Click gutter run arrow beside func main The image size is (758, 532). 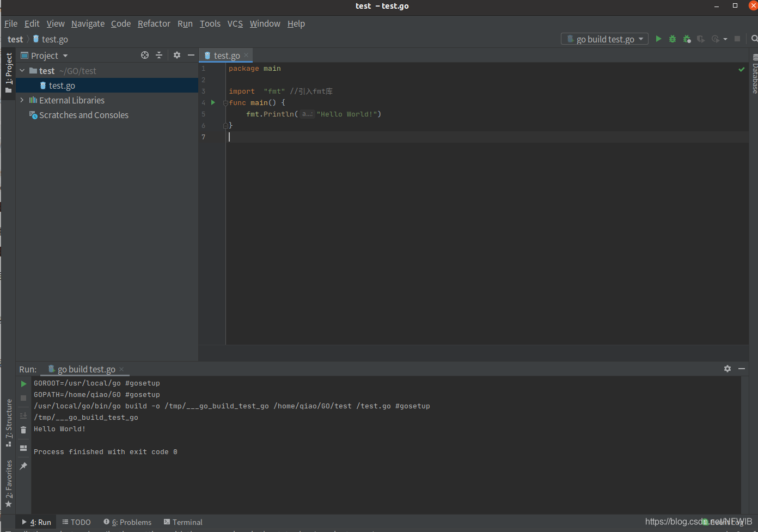coord(213,102)
